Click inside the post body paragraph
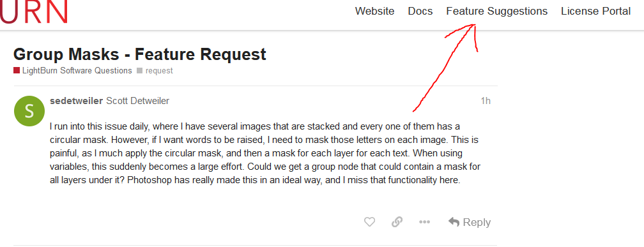This screenshot has width=644, height=247. 265,153
